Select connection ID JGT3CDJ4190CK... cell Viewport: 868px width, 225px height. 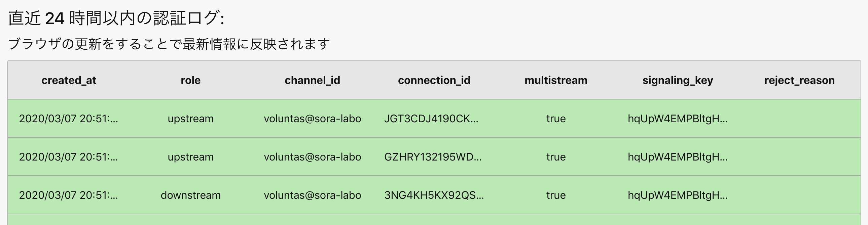pos(431,119)
